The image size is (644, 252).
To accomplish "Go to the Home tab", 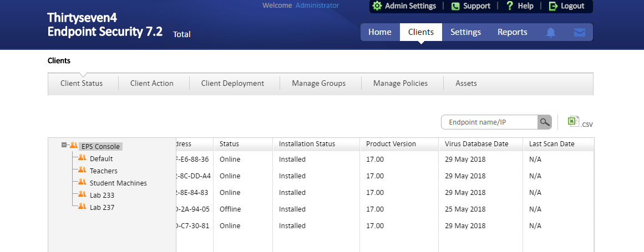I will click(380, 32).
